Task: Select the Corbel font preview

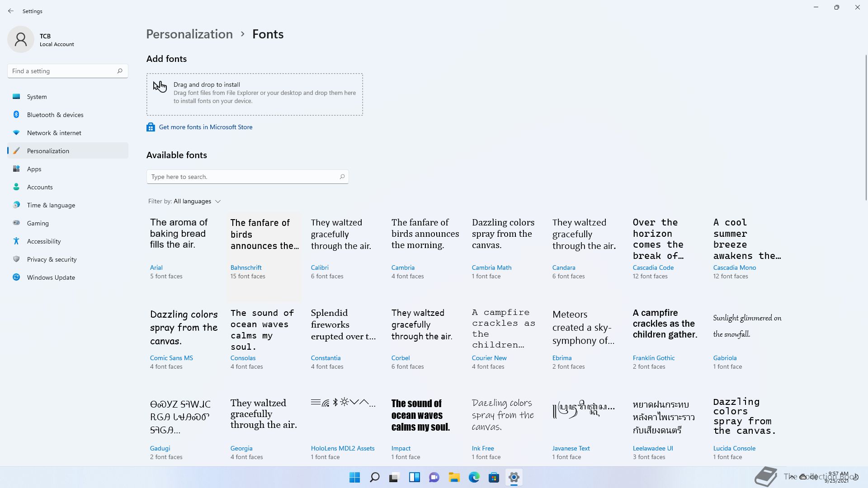Action: 422,324
